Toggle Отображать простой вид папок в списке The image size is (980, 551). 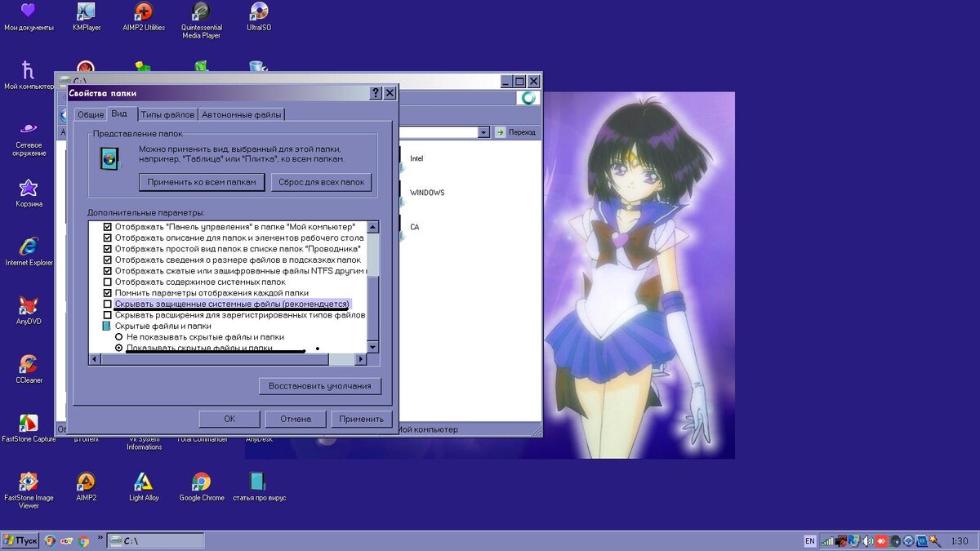(107, 248)
